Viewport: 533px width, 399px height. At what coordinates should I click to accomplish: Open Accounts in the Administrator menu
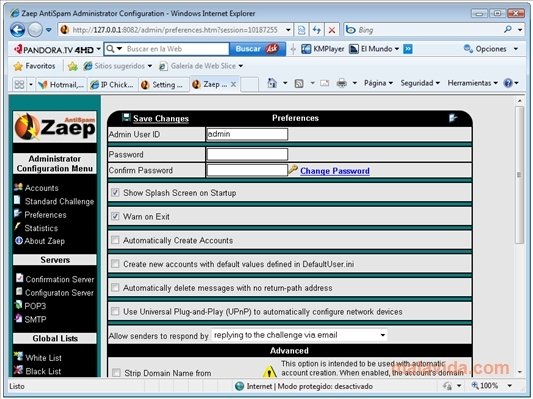(x=41, y=188)
